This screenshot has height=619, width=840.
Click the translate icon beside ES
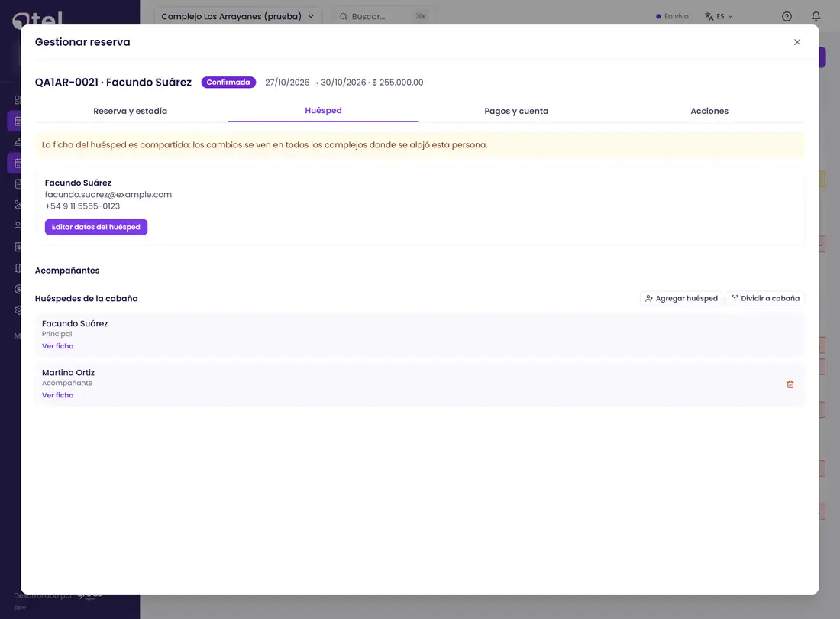pyautogui.click(x=709, y=17)
